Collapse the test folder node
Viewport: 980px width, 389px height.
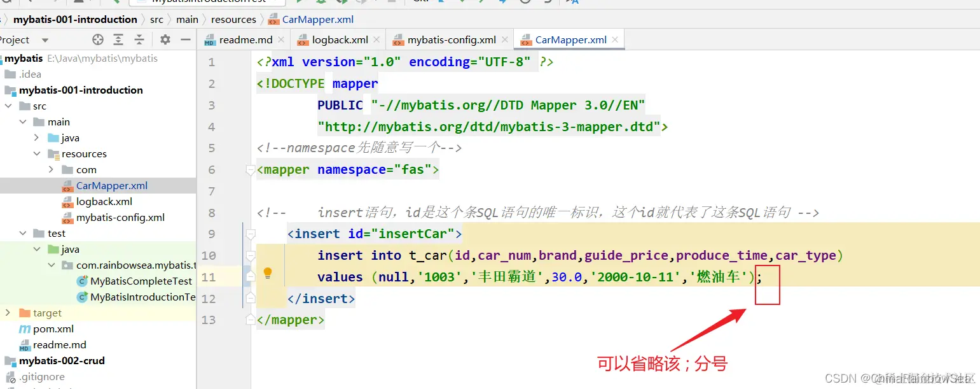tap(23, 233)
